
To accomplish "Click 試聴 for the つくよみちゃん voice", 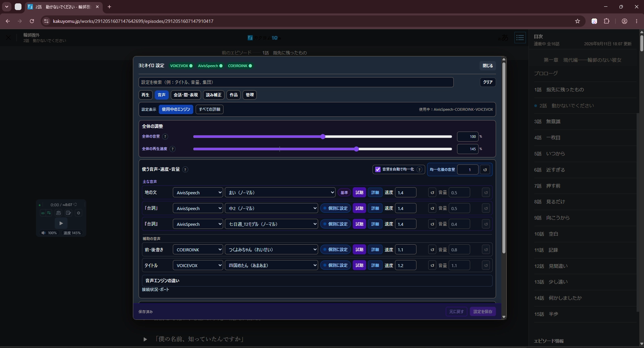I will click(359, 250).
